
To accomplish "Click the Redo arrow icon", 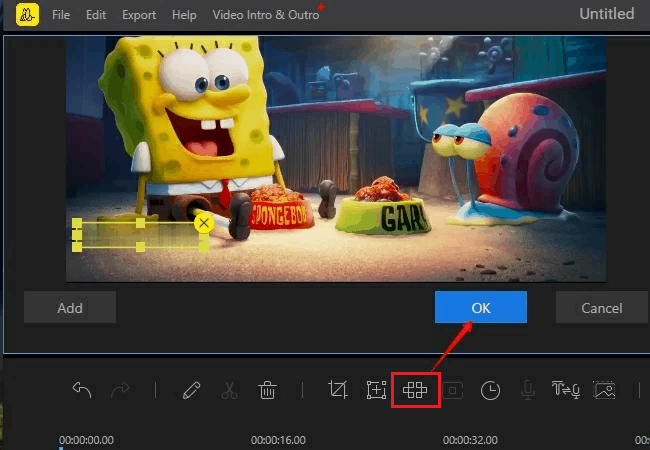I will [x=120, y=390].
